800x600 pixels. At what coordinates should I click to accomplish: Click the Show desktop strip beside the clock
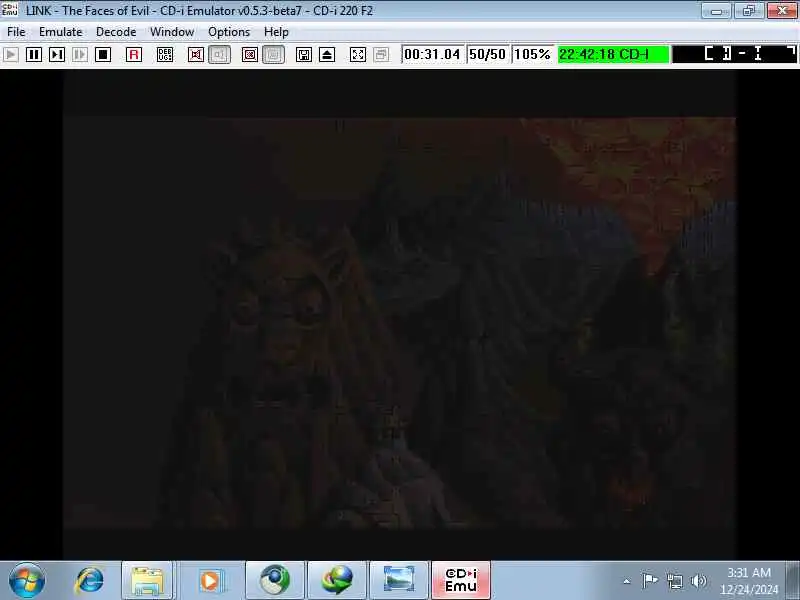(793, 581)
